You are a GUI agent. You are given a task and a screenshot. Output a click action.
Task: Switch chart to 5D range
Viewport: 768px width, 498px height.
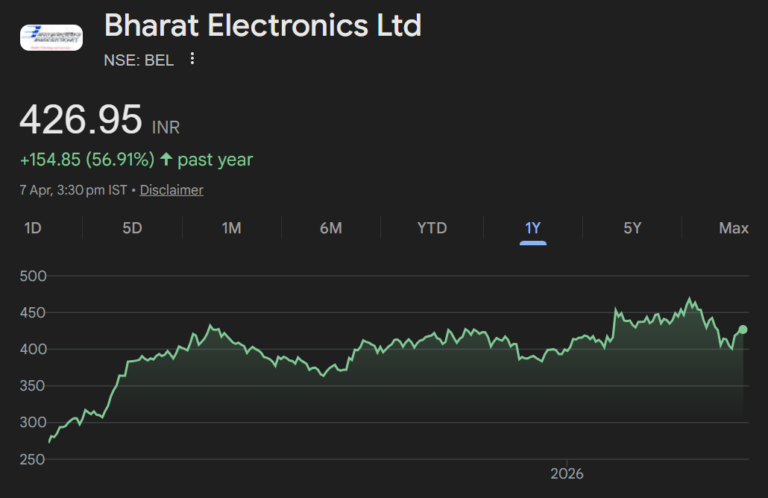click(132, 228)
